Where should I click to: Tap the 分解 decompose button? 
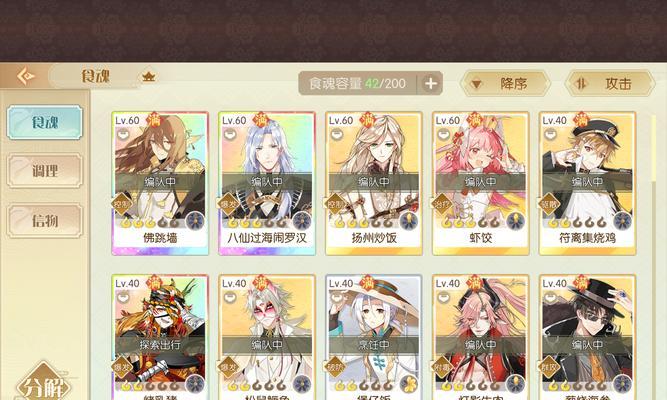[43, 385]
